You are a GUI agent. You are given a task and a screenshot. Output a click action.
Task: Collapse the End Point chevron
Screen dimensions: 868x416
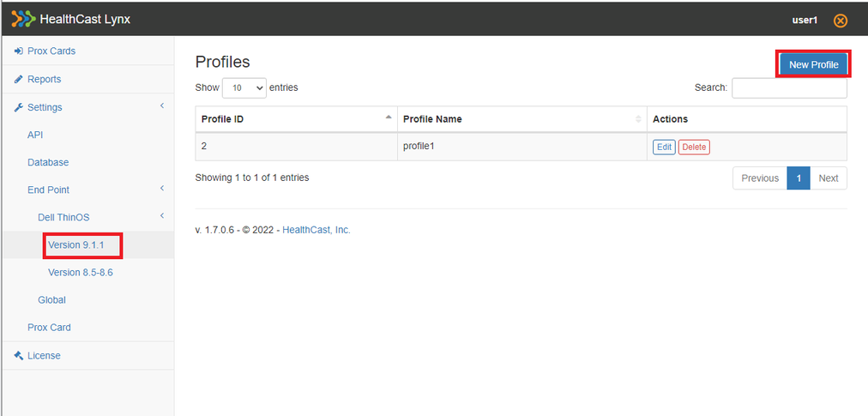pos(162,189)
